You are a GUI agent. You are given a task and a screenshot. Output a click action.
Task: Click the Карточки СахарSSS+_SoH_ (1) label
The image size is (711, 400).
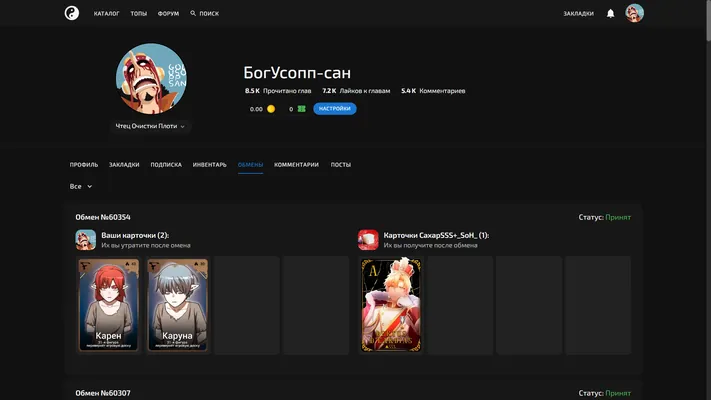pos(436,235)
